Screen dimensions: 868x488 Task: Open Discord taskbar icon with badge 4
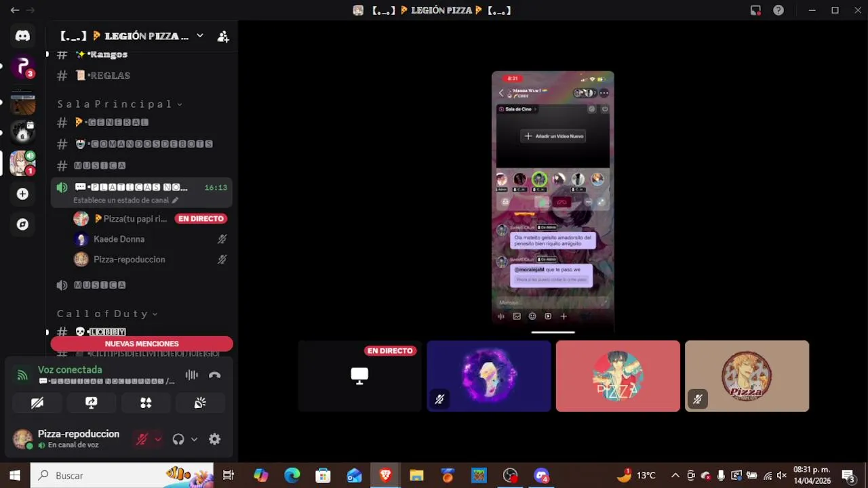541,476
